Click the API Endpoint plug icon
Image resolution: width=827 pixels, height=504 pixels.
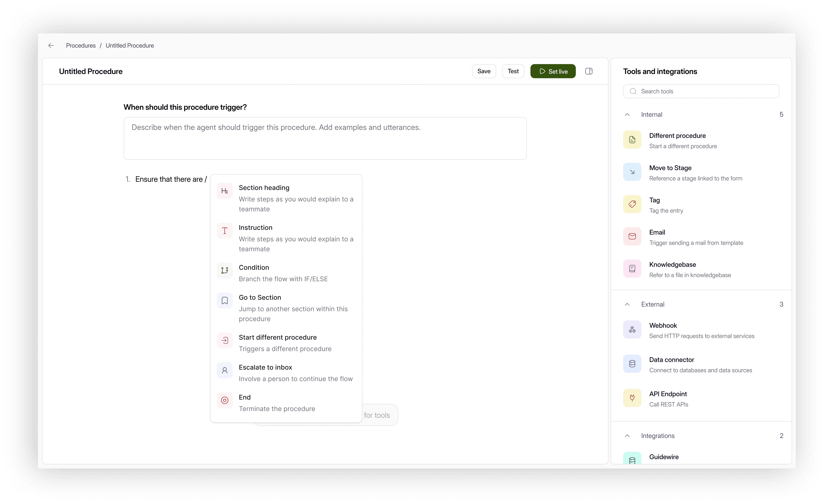pos(632,398)
